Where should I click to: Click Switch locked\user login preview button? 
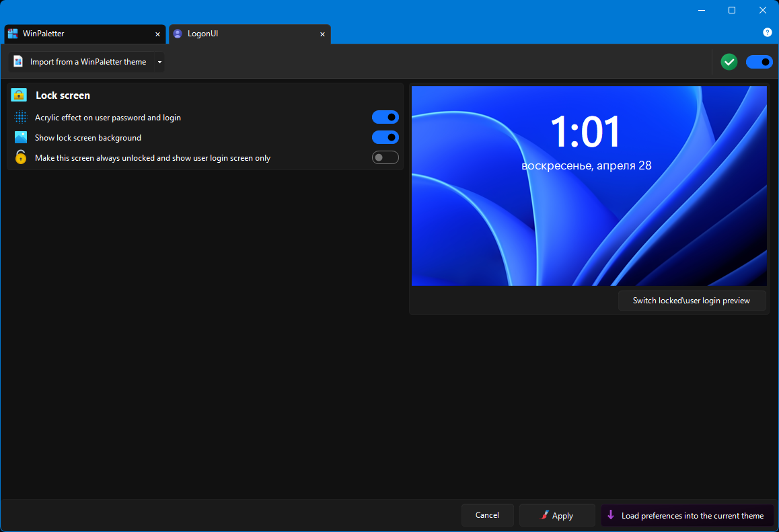pos(692,301)
